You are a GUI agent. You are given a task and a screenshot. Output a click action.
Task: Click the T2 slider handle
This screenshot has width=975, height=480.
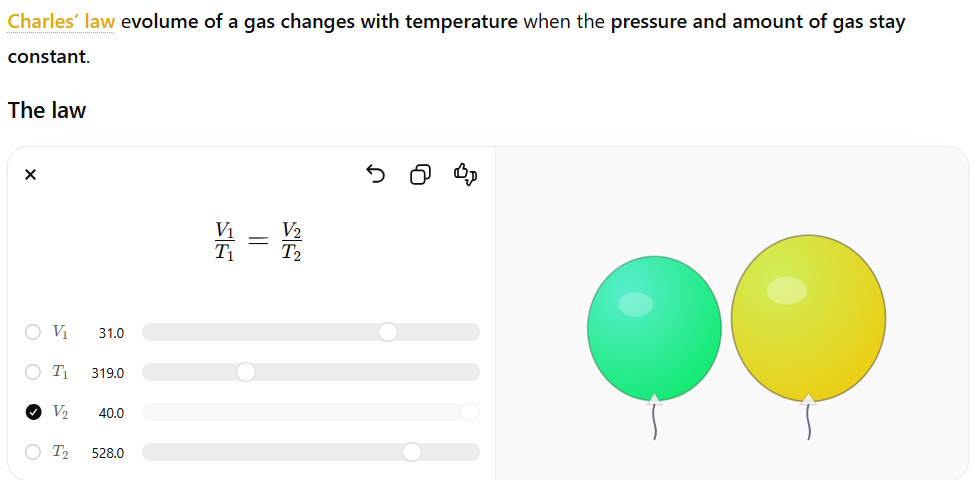[411, 452]
